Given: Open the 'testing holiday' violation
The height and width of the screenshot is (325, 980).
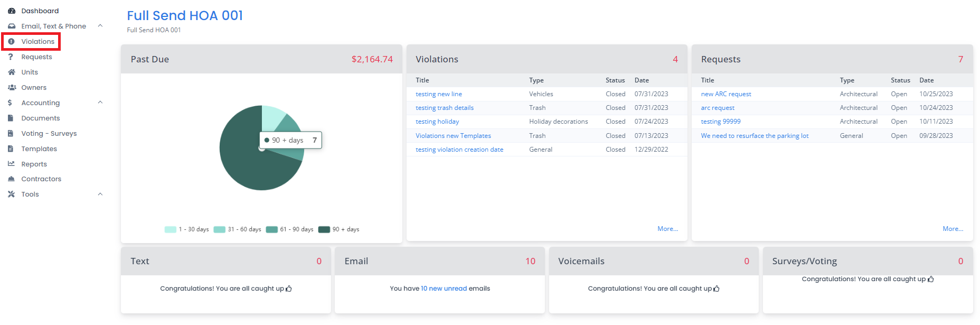Looking at the screenshot, I should [437, 122].
